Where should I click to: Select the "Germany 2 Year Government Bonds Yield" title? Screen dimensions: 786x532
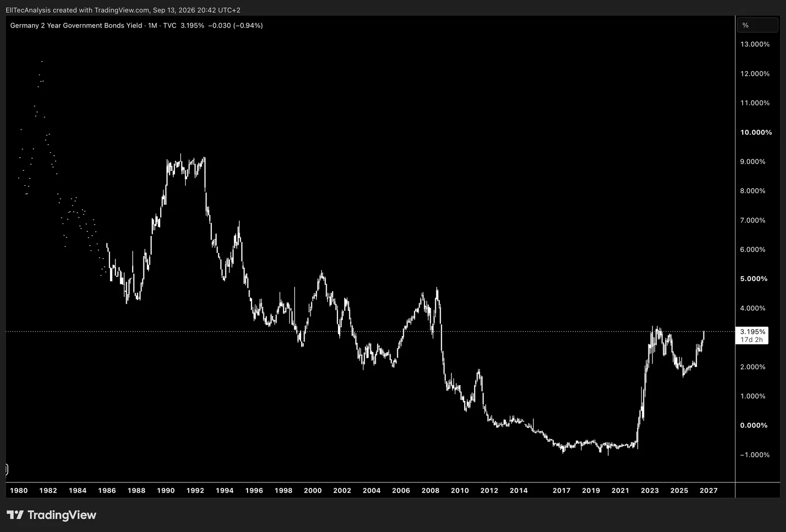(76, 26)
